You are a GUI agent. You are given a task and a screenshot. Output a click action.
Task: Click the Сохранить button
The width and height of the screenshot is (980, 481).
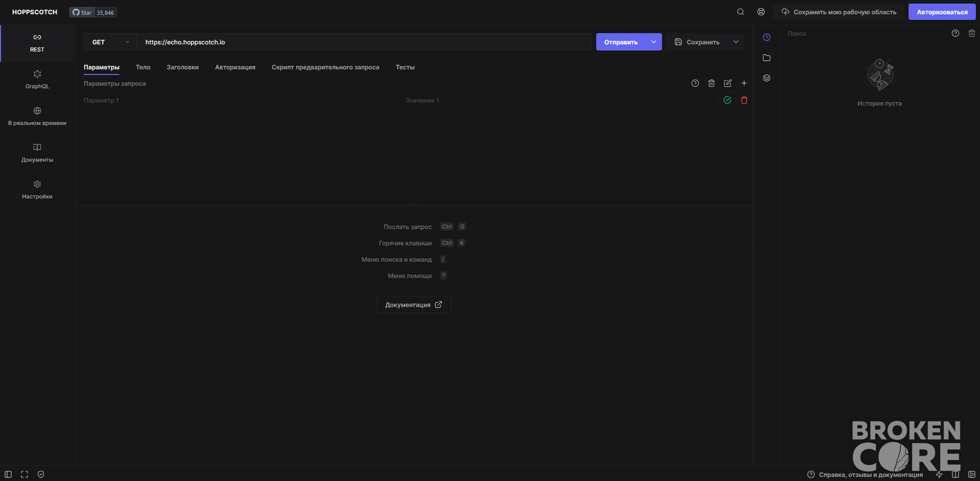[x=697, y=42]
